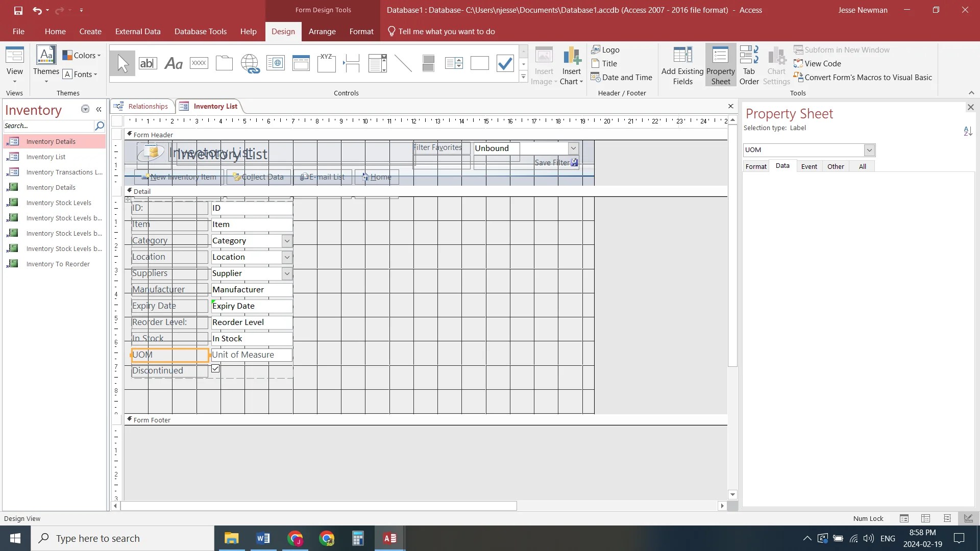This screenshot has width=980, height=551.
Task: Open the Event tab in Property Sheet
Action: [x=808, y=166]
